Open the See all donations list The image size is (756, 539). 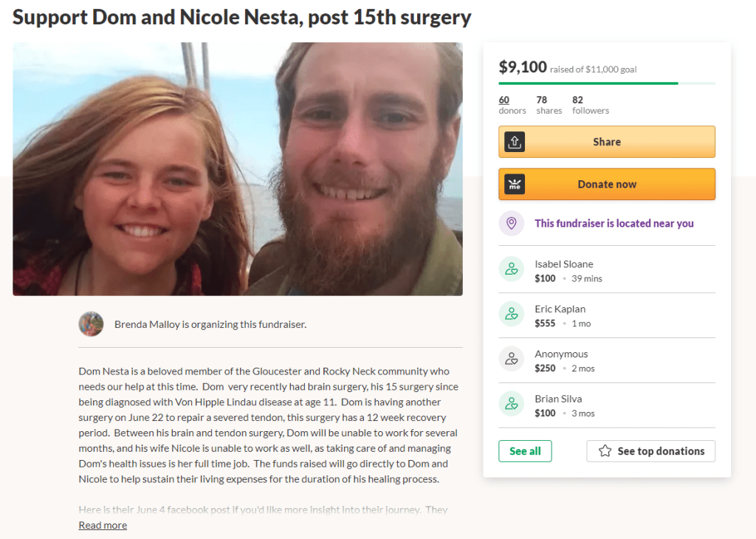[525, 451]
